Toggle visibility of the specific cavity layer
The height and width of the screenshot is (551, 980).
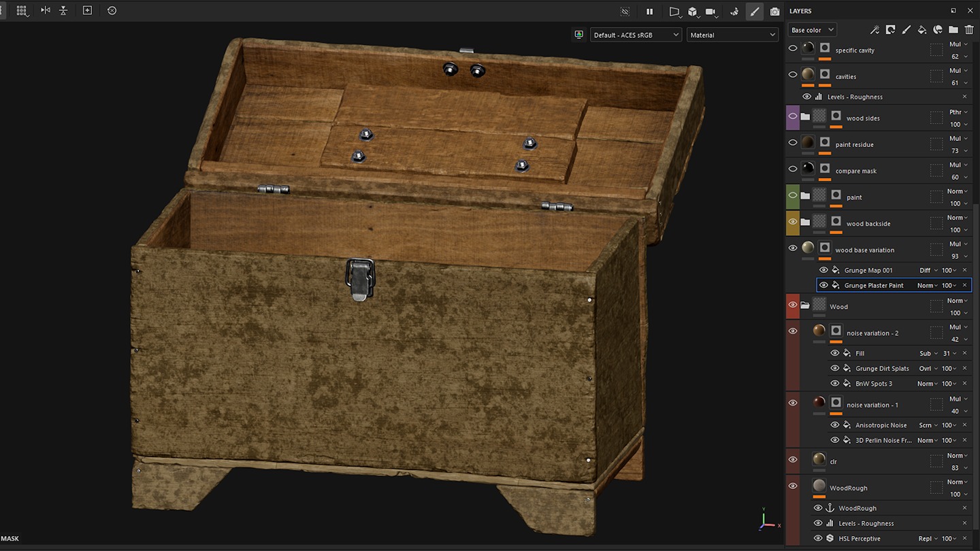tap(792, 48)
